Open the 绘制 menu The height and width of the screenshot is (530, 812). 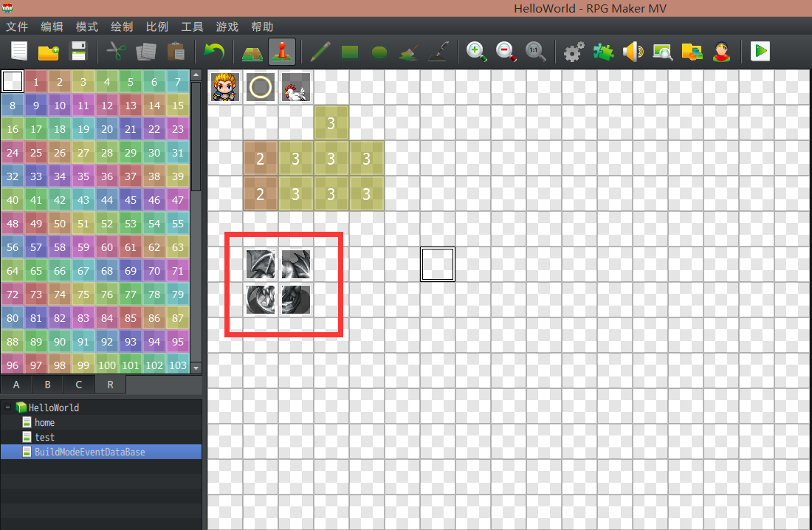click(x=123, y=27)
